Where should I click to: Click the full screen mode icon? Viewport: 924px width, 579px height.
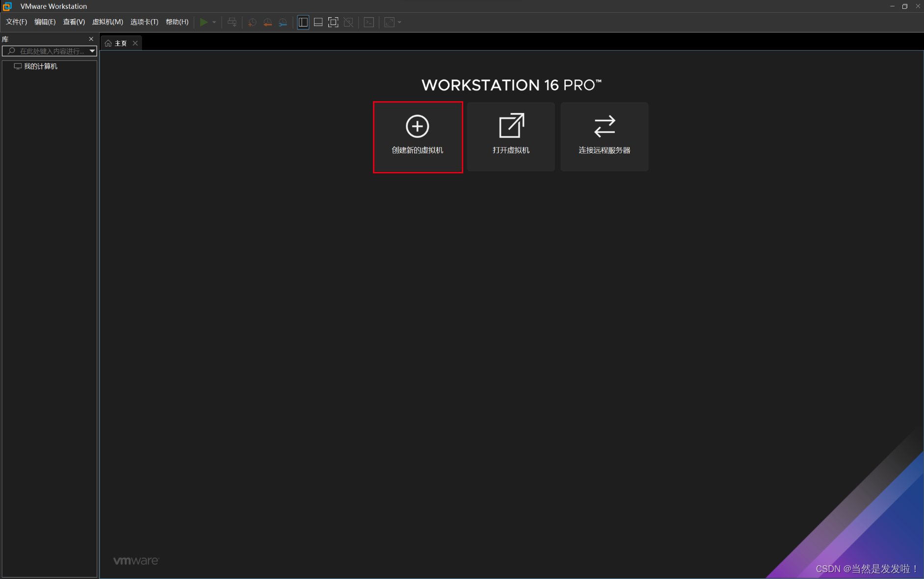(333, 22)
